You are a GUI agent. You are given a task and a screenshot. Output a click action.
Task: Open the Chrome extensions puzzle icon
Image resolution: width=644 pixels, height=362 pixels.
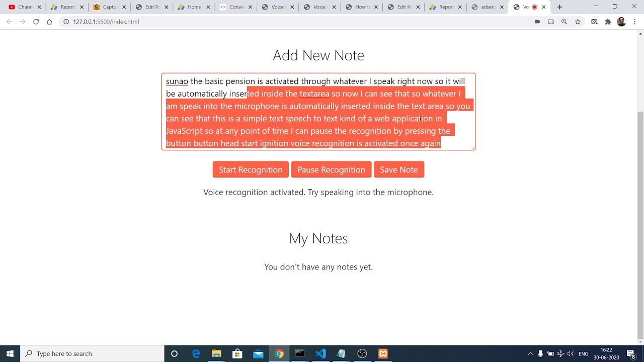[x=608, y=22]
